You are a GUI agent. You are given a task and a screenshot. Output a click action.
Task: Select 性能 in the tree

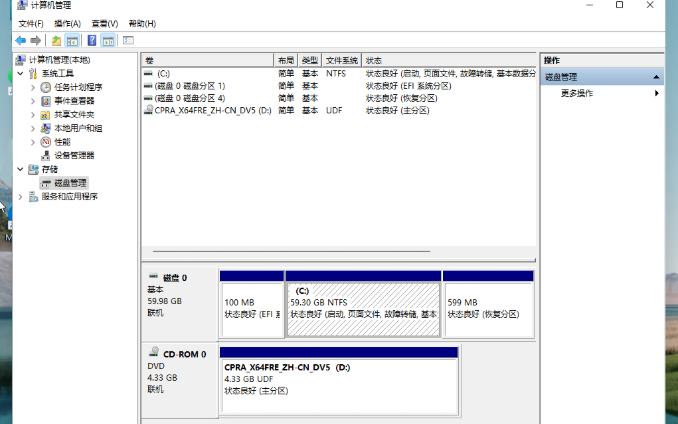tap(62, 142)
